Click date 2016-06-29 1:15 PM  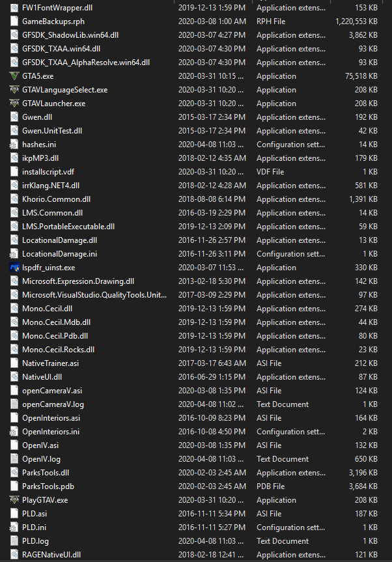[x=212, y=376]
